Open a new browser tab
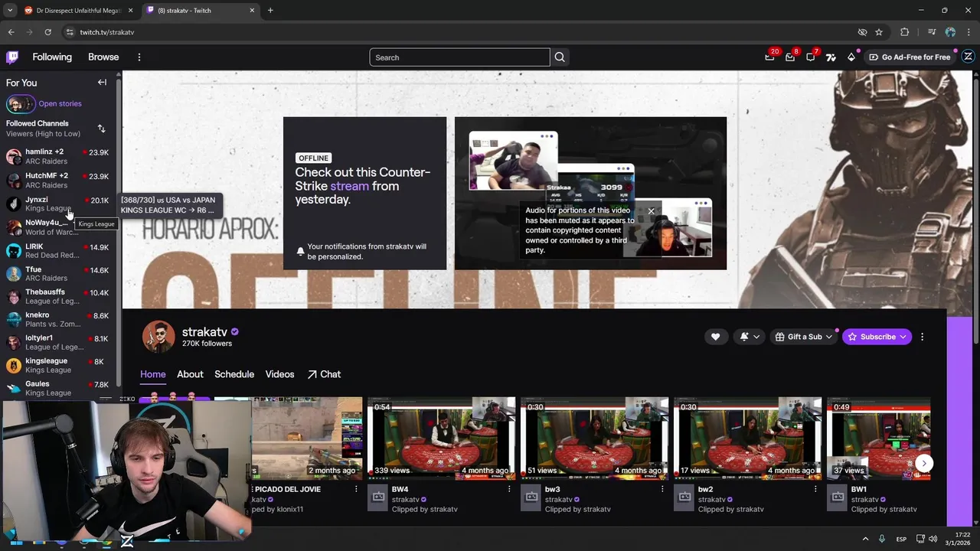980x551 pixels. point(270,11)
